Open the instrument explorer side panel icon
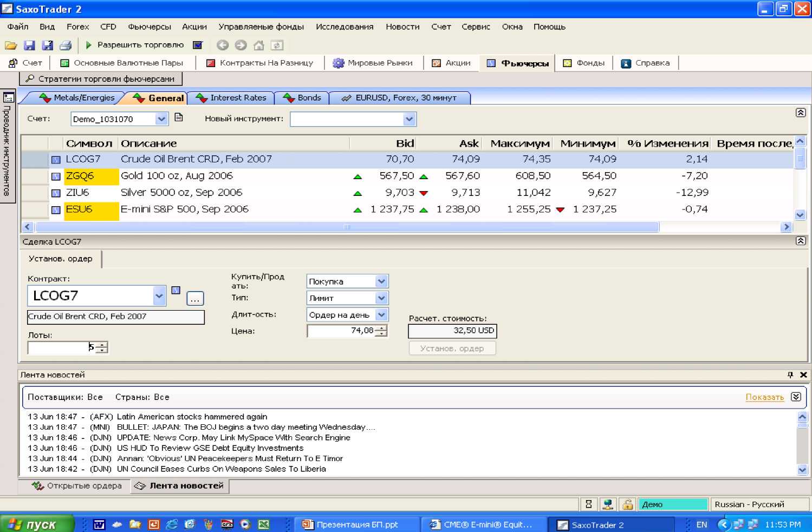Image resolution: width=812 pixels, height=532 pixels. 8,97
